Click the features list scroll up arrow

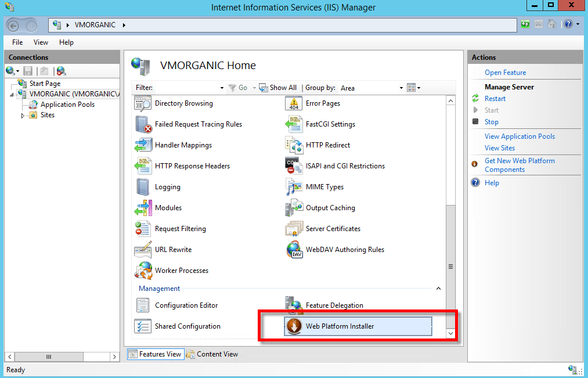[x=451, y=100]
